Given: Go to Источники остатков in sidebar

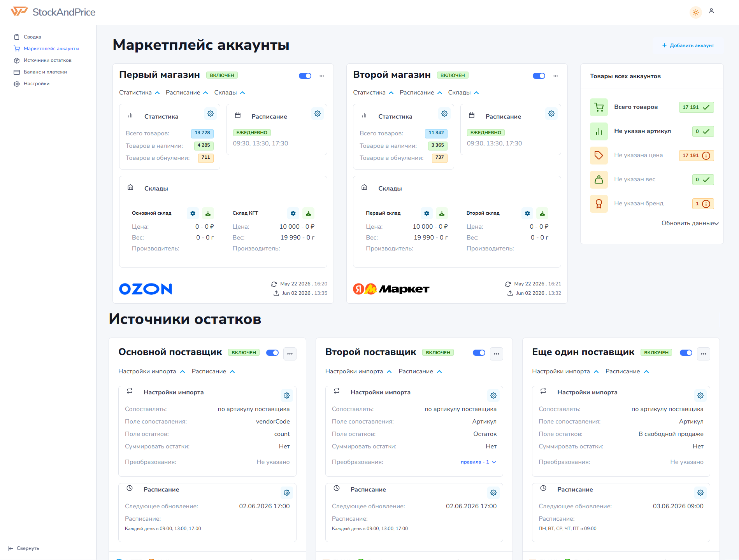Looking at the screenshot, I should 47,60.
